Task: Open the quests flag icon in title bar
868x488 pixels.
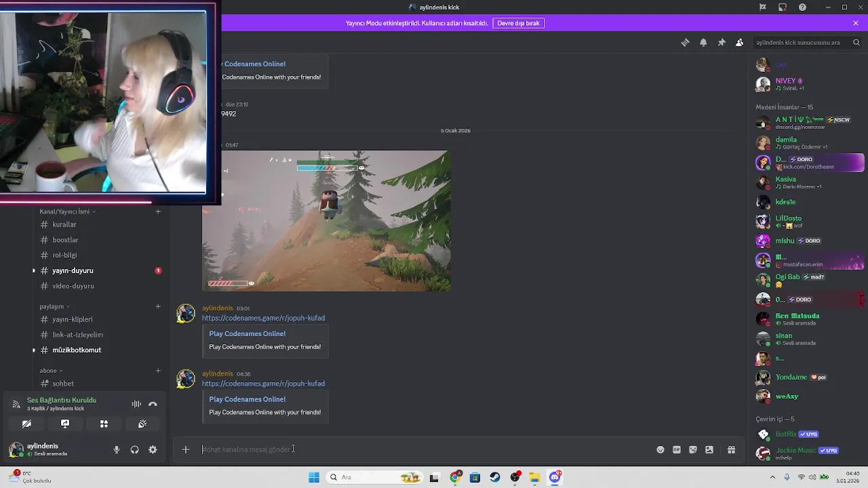Action: coord(763,7)
